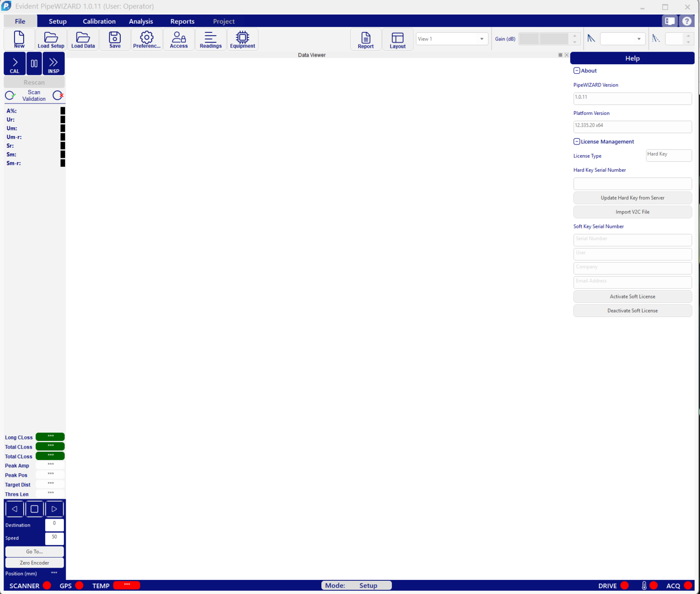Open the File menu
Viewport: 700px width, 594px height.
20,21
